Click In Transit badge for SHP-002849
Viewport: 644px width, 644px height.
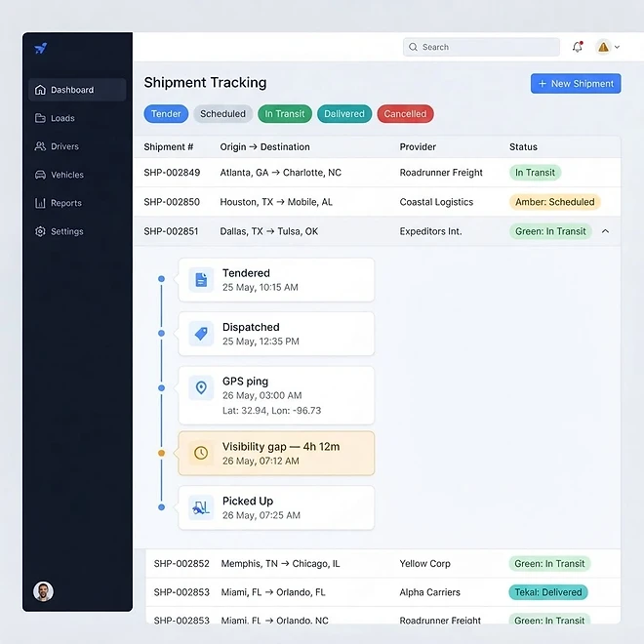point(535,173)
